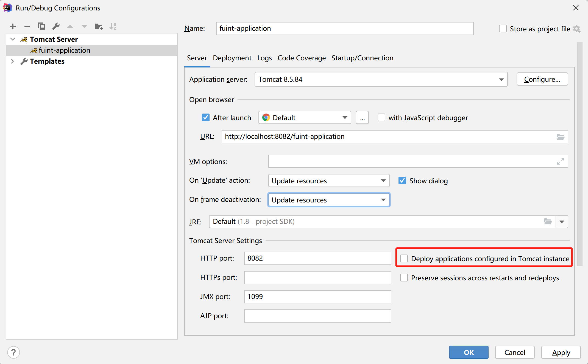Copy the configuration using the duplicate icon
This screenshot has width=588, height=364.
[x=41, y=26]
